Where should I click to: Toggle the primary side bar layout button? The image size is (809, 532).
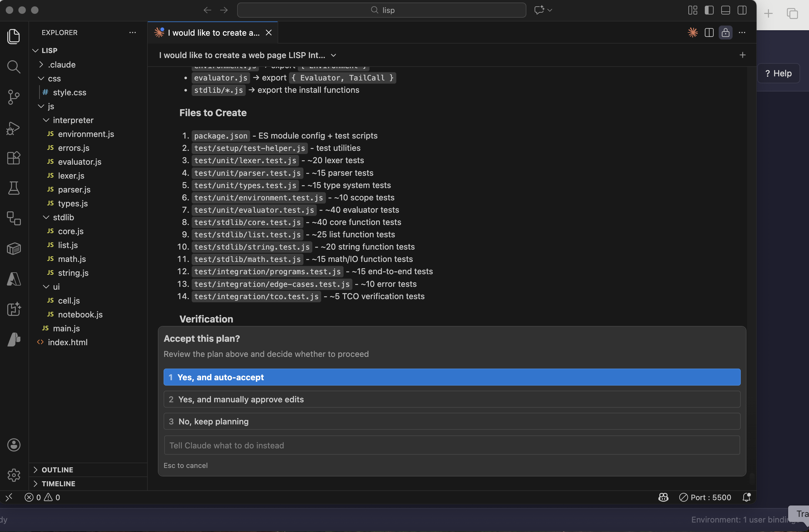coord(709,10)
